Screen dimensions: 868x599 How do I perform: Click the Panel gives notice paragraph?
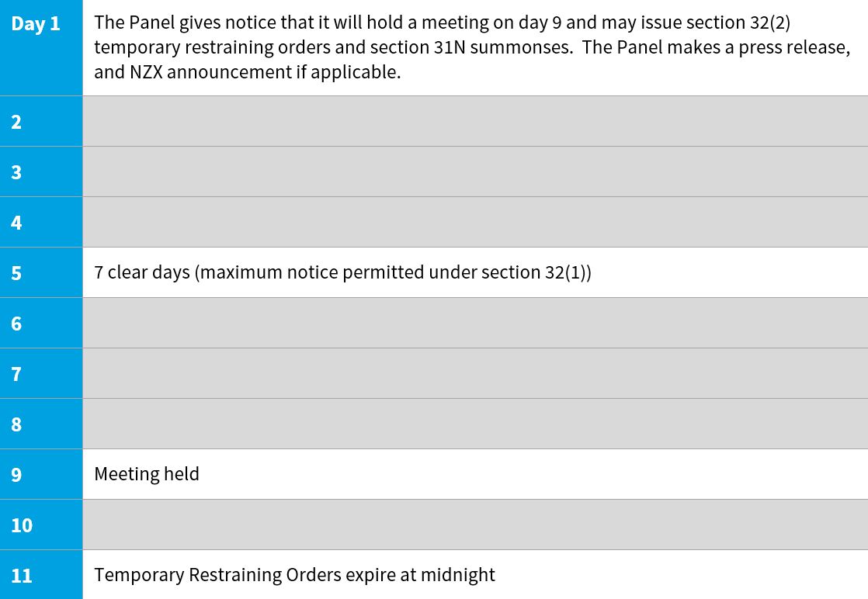471,47
